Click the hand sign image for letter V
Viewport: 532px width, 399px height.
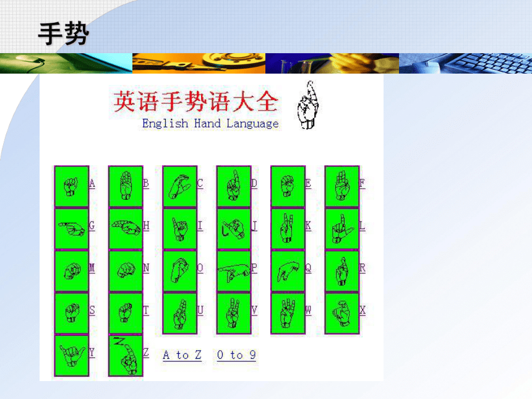tap(234, 313)
